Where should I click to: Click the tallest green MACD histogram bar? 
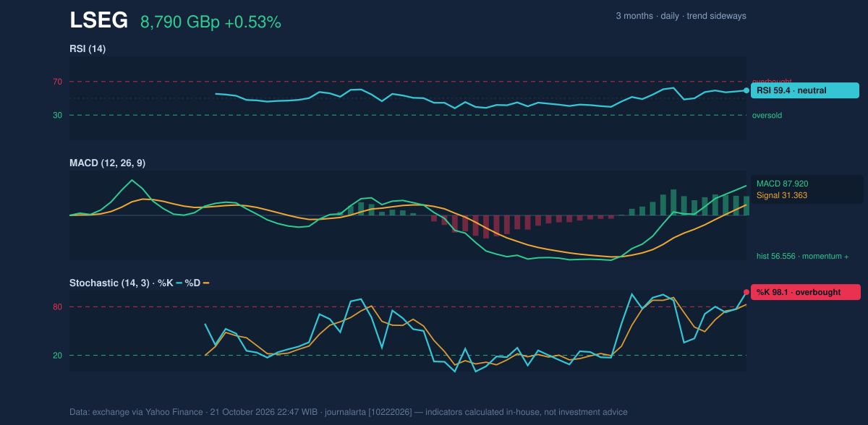pos(673,202)
